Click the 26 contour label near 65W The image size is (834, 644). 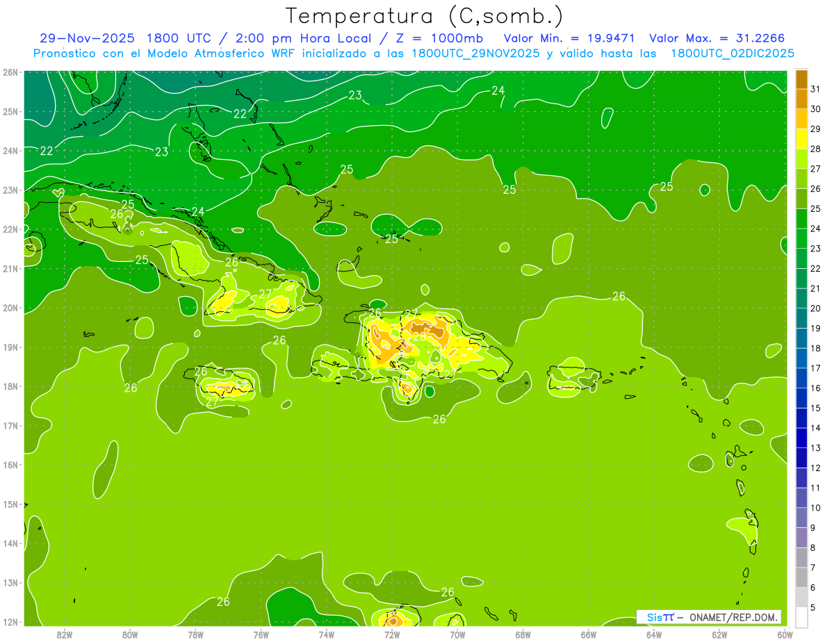(x=619, y=296)
